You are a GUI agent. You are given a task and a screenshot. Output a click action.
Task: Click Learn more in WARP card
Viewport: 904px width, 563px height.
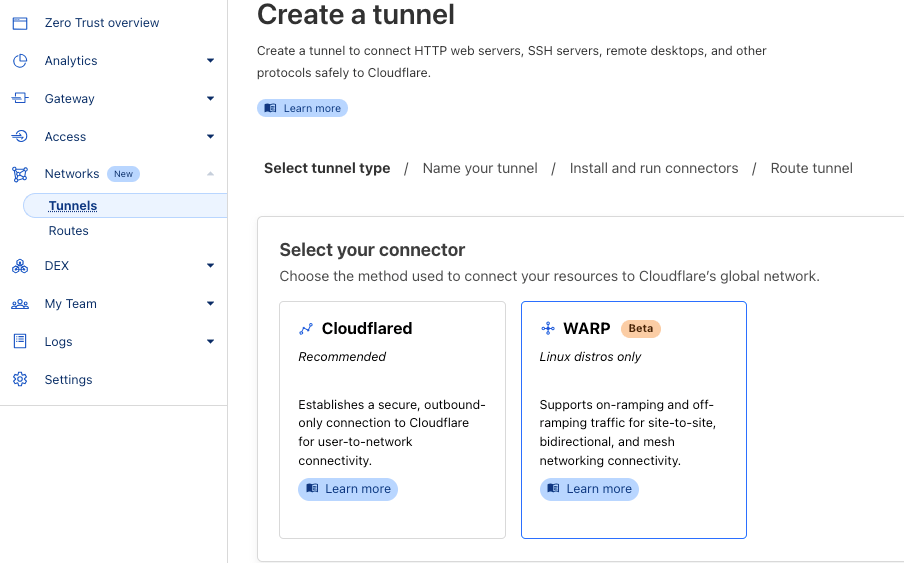[589, 489]
